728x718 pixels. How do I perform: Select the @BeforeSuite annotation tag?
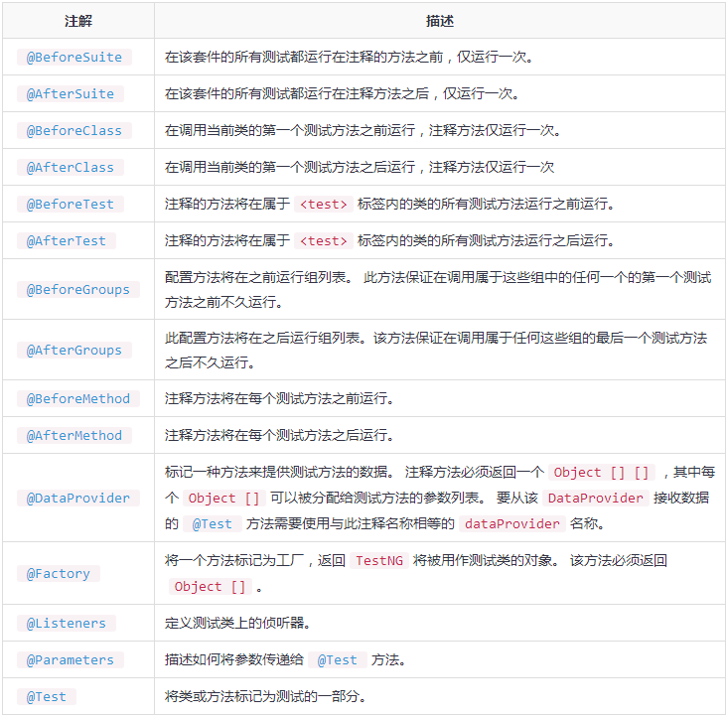(74, 57)
